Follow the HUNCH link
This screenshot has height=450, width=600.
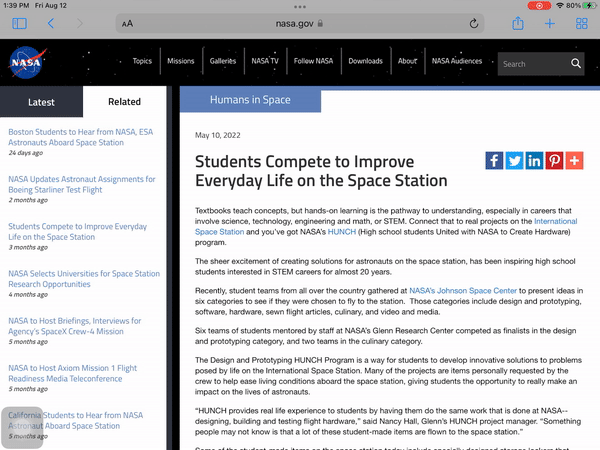coord(342,232)
